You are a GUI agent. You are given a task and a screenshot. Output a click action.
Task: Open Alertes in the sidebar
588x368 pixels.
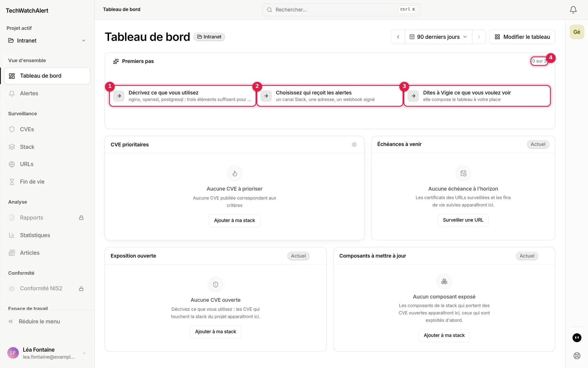47,94
